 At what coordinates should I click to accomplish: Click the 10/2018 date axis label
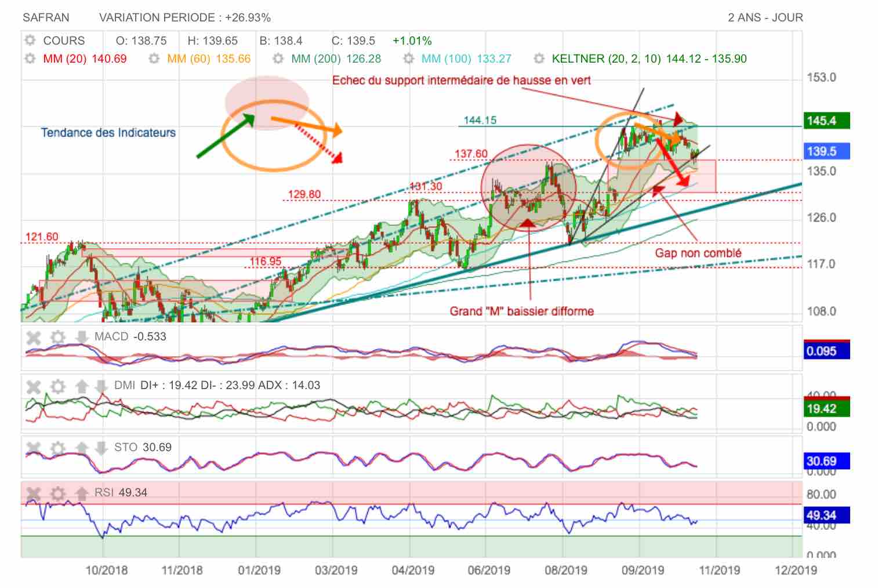[x=106, y=570]
